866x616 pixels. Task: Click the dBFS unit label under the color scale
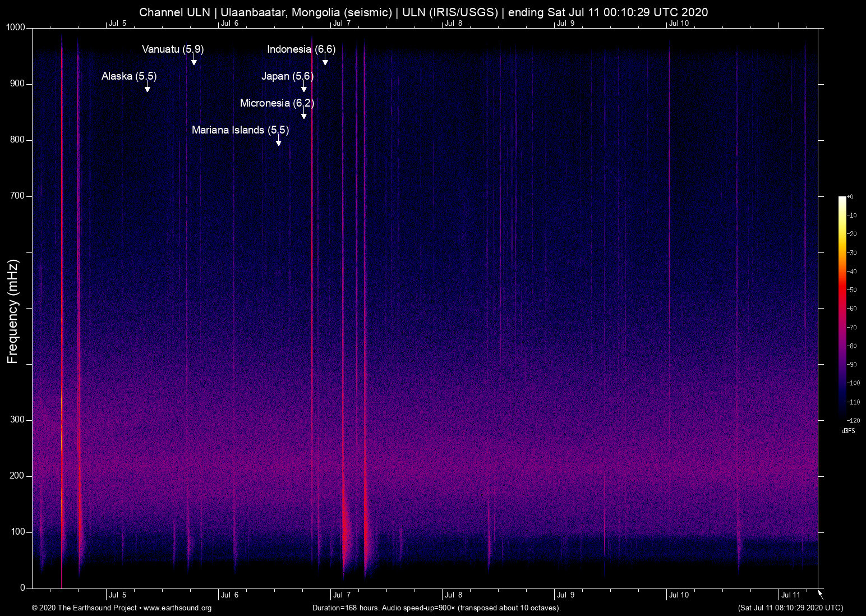(848, 431)
